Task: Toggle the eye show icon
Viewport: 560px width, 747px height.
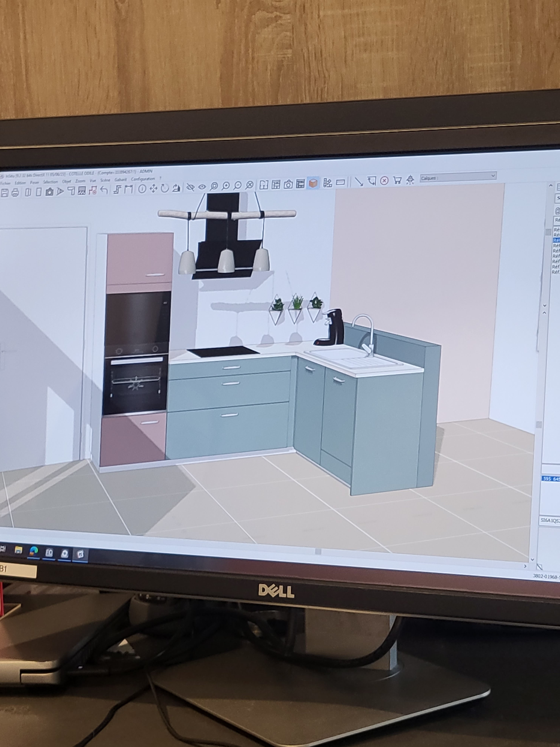Action: click(x=202, y=187)
